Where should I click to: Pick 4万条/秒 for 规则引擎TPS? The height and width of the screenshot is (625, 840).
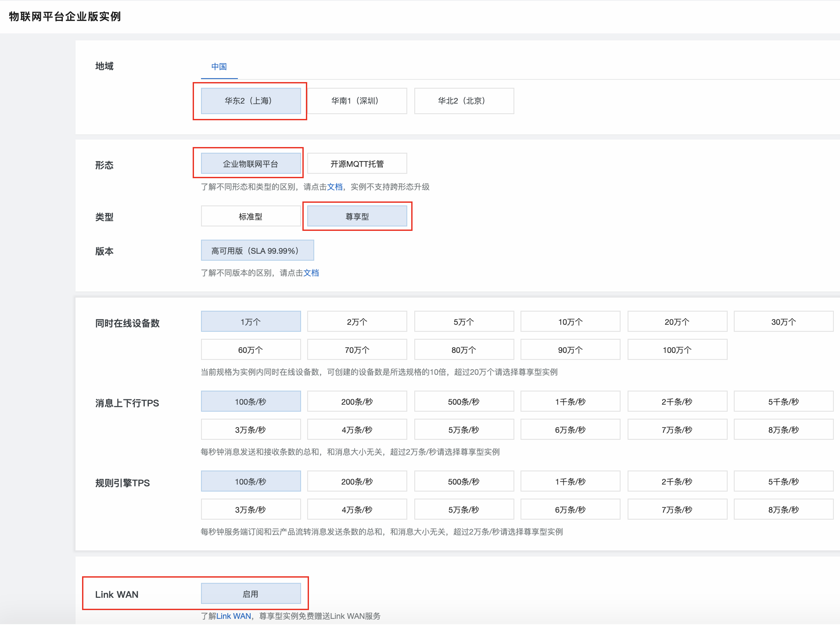pyautogui.click(x=357, y=510)
